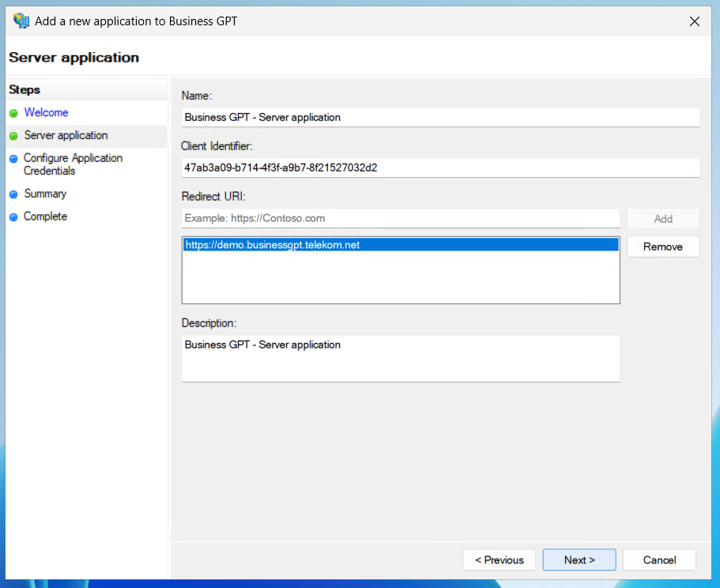The width and height of the screenshot is (720, 588).
Task: Click into the Redirect URI input box
Action: pyautogui.click(x=401, y=218)
